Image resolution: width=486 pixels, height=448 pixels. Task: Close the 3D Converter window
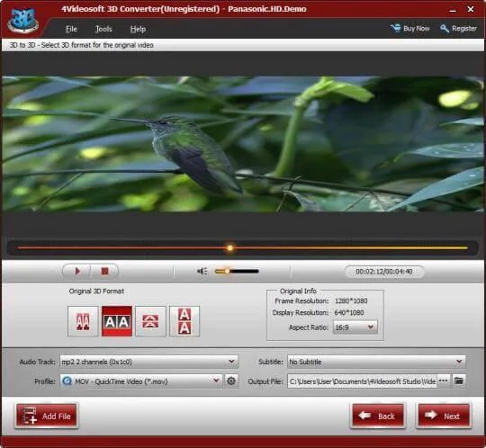pos(471,10)
